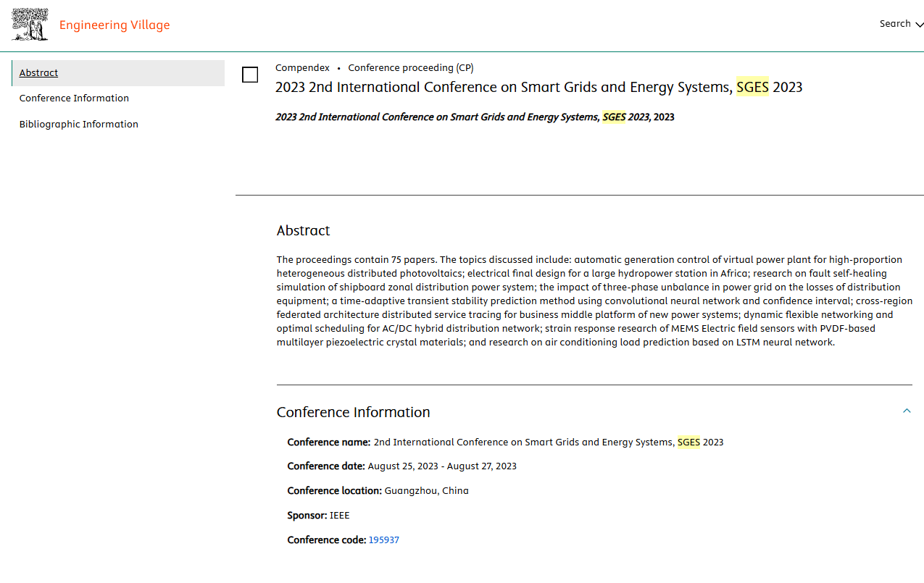Go to Conference Information in sidebar
The width and height of the screenshot is (924, 583).
(74, 98)
